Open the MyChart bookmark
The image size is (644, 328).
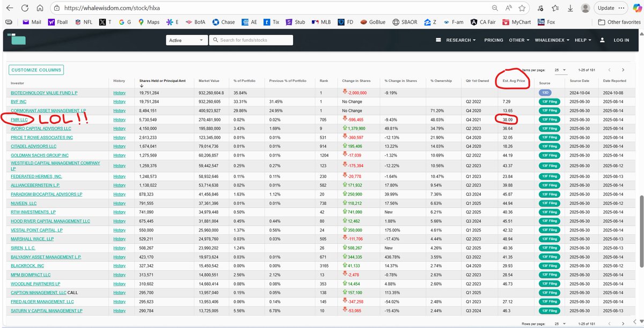[x=517, y=22]
